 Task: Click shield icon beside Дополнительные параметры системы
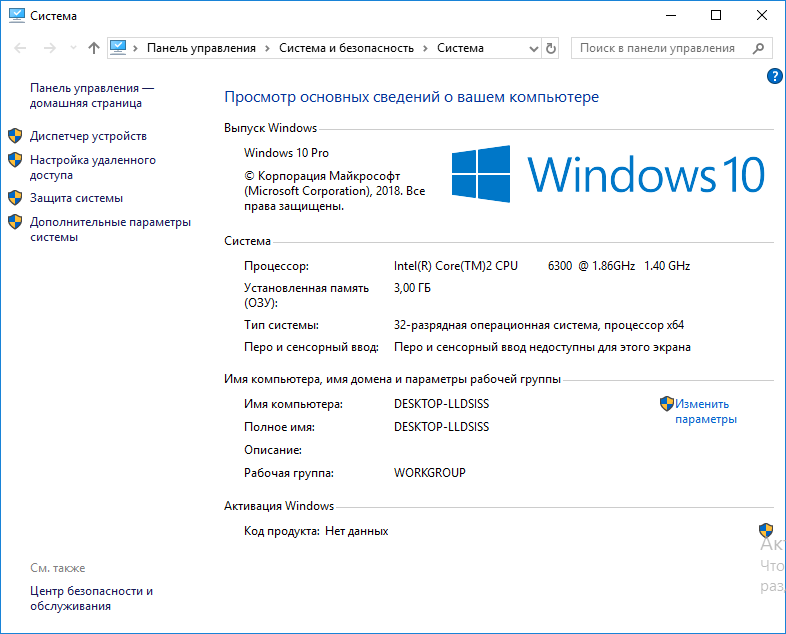tap(15, 222)
